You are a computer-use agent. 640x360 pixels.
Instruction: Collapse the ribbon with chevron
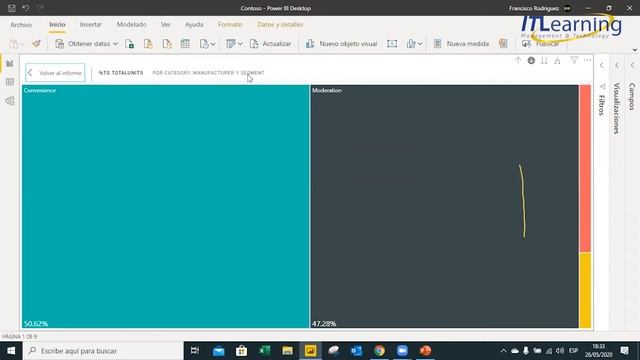tap(634, 50)
